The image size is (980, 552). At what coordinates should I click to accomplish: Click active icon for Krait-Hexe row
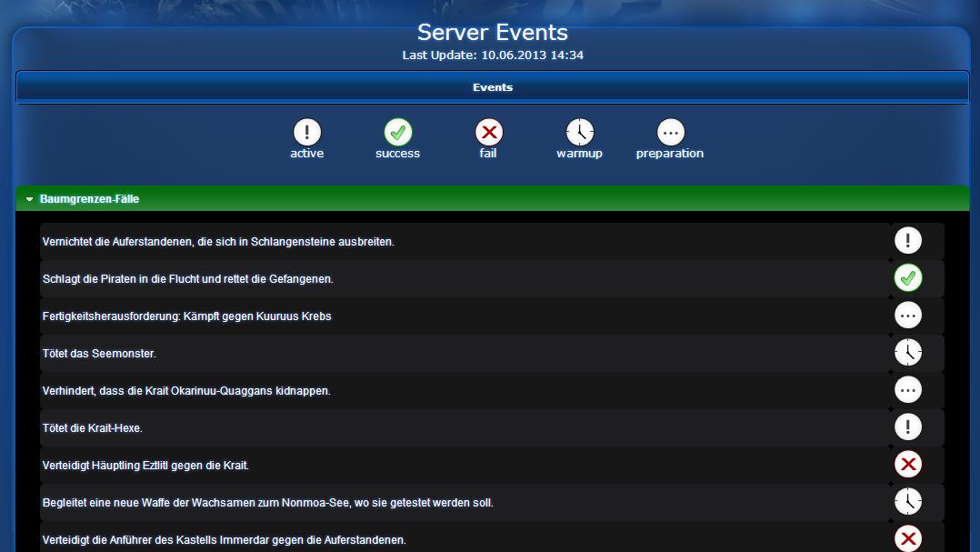click(x=907, y=427)
